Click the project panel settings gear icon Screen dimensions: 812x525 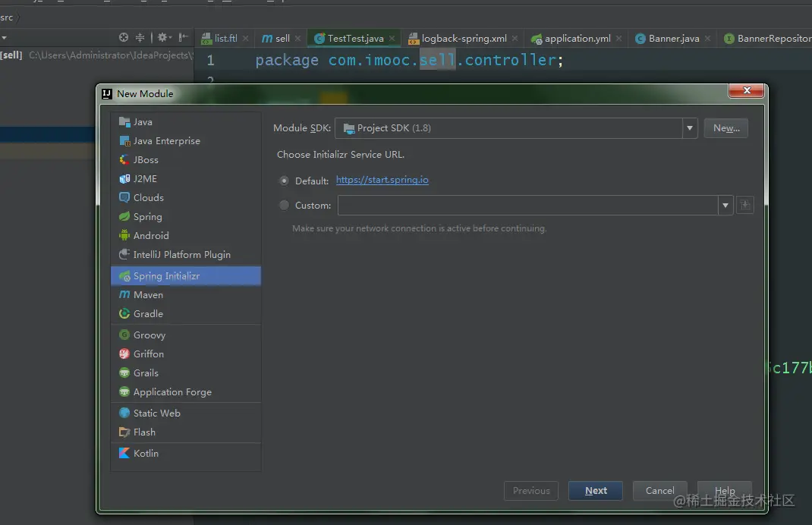click(164, 37)
